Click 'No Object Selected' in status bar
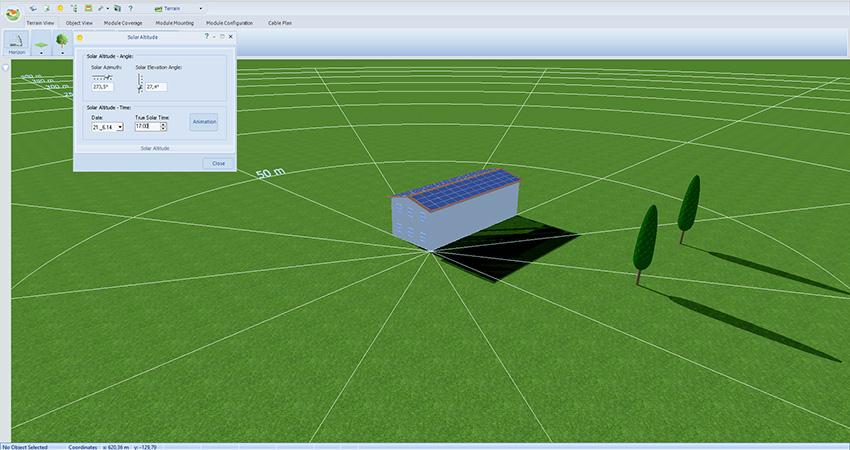The height and width of the screenshot is (450, 850). pyautogui.click(x=25, y=447)
